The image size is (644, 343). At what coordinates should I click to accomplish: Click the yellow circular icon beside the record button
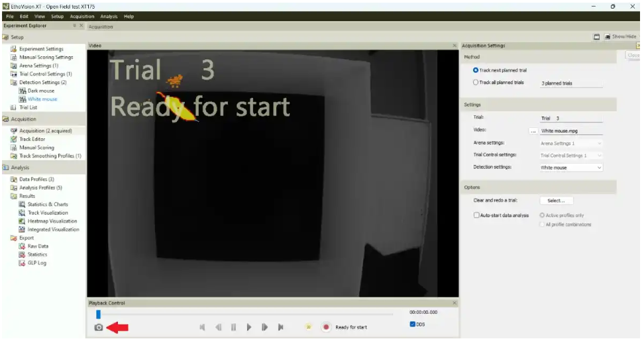[x=308, y=327]
